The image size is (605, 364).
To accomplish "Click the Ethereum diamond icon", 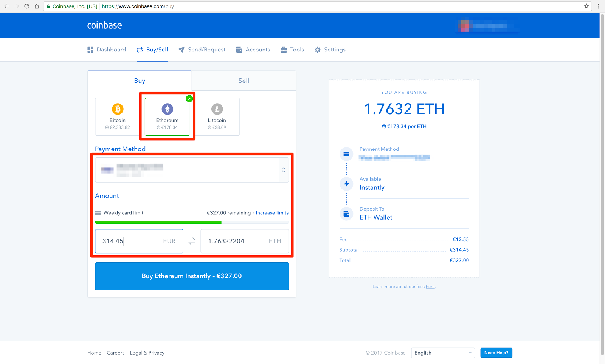I will click(x=167, y=109).
